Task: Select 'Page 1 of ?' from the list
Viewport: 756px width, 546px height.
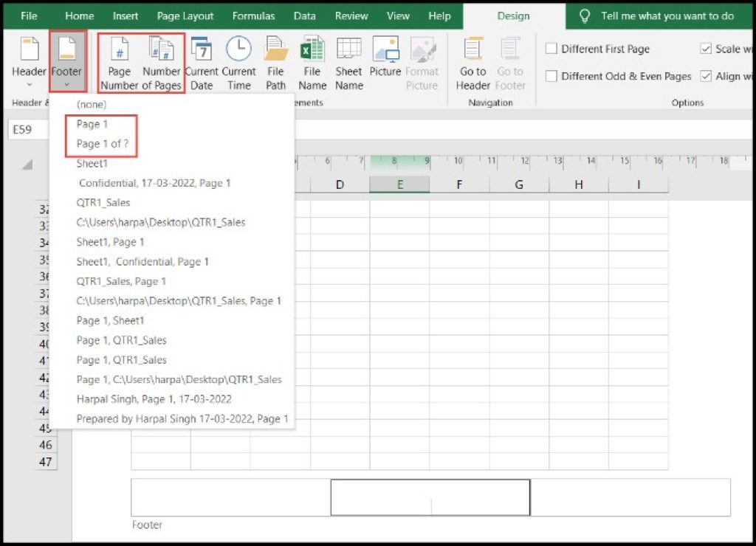Action: coord(101,144)
